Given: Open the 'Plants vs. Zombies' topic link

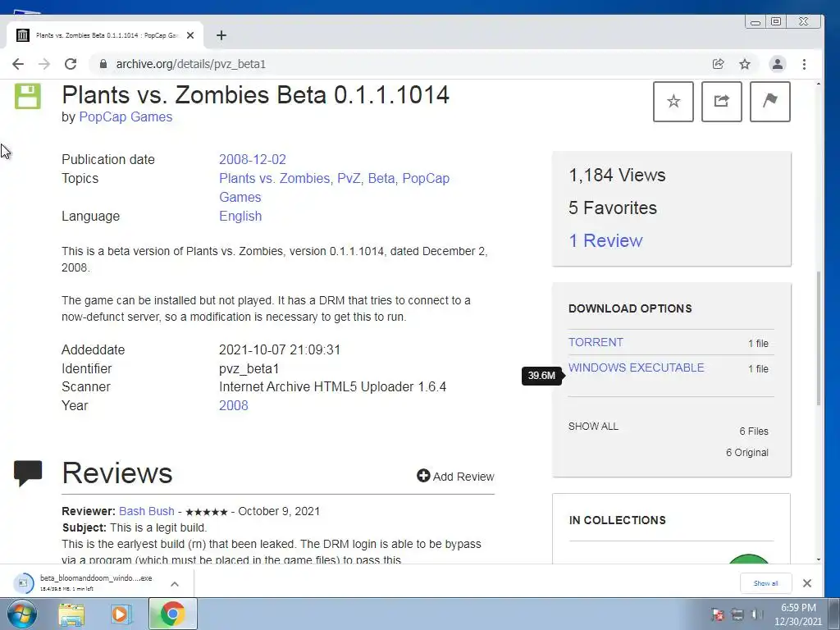Looking at the screenshot, I should tap(274, 178).
